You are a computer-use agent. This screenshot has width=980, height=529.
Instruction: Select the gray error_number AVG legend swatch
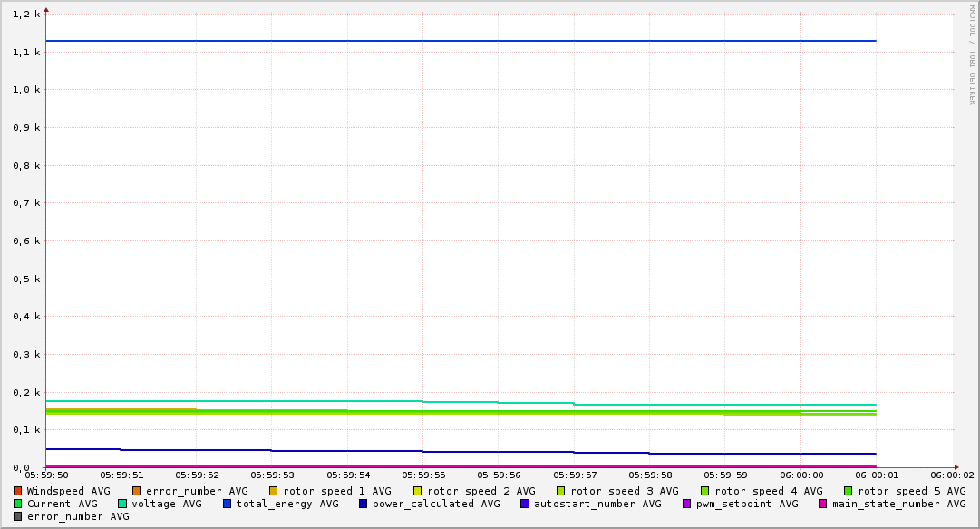(x=17, y=516)
